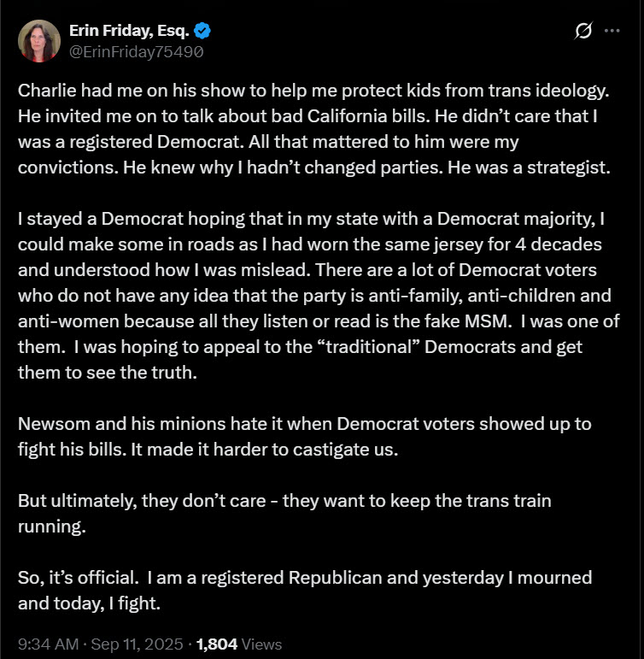Click the text 'them to see the truth.'
The width and height of the screenshot is (644, 659).
108,373
